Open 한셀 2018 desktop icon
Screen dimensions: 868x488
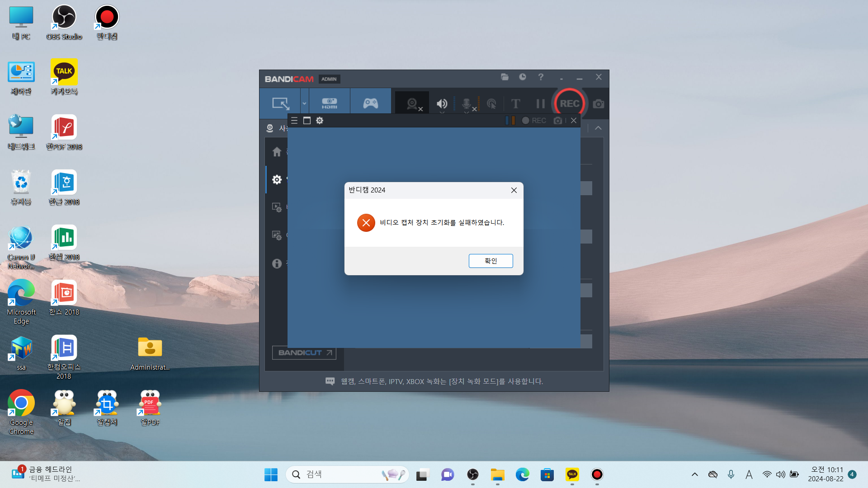[64, 243]
